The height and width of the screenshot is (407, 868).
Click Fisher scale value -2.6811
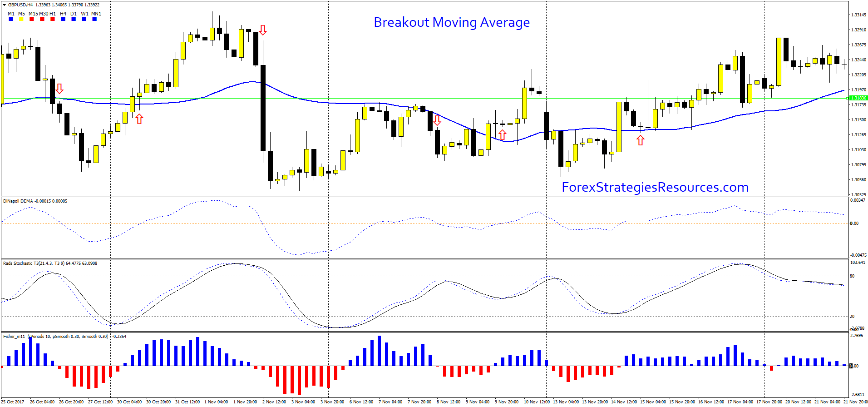858,395
